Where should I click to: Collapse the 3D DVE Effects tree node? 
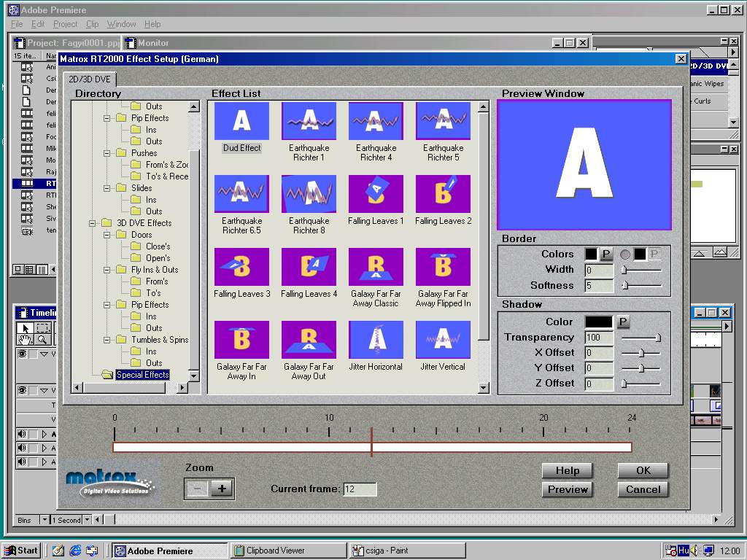click(93, 223)
